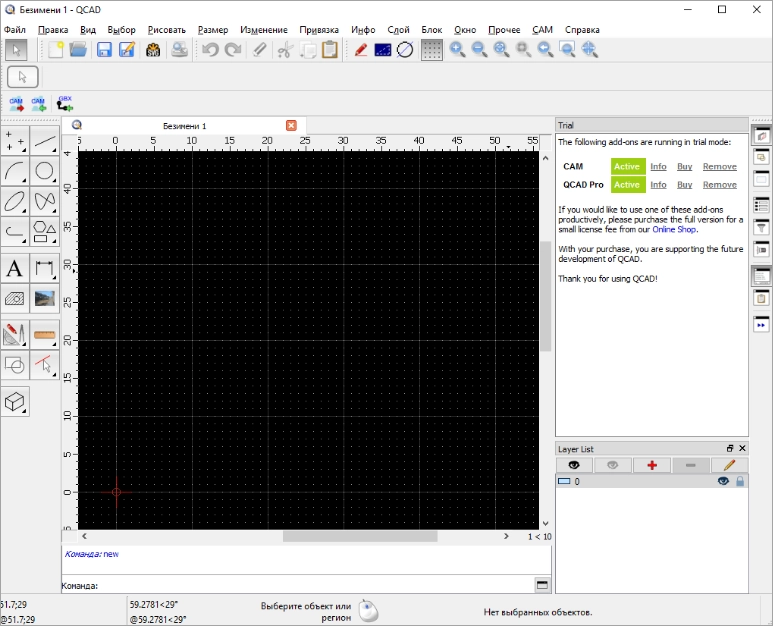Image resolution: width=773 pixels, height=626 pixels.
Task: Open the Online Shop link
Action: tap(674, 229)
